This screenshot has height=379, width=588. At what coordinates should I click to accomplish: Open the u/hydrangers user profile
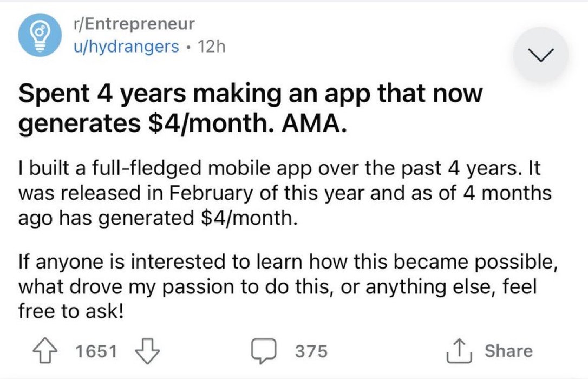[x=126, y=47]
